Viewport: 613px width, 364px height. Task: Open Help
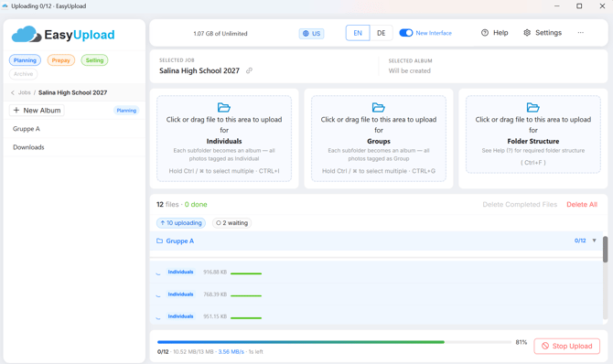(495, 33)
